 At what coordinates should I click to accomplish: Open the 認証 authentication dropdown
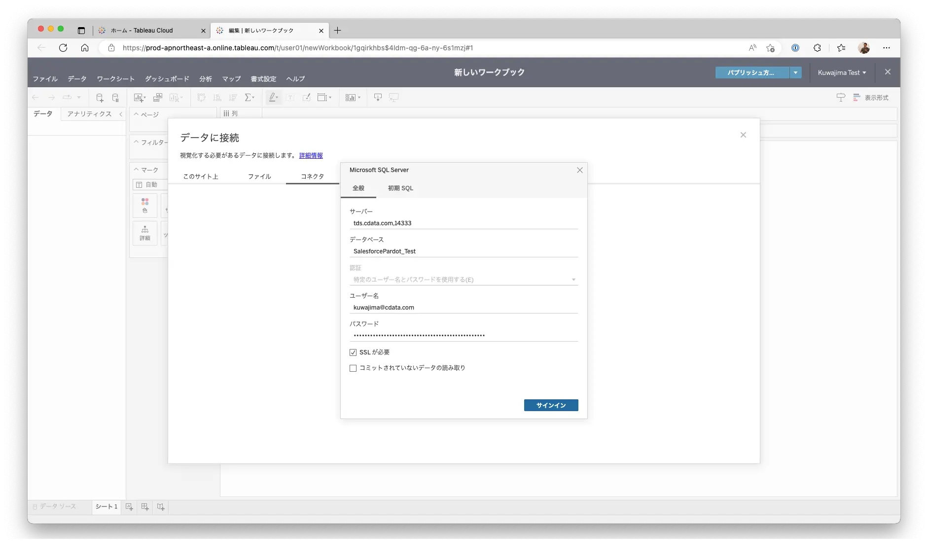pyautogui.click(x=464, y=280)
